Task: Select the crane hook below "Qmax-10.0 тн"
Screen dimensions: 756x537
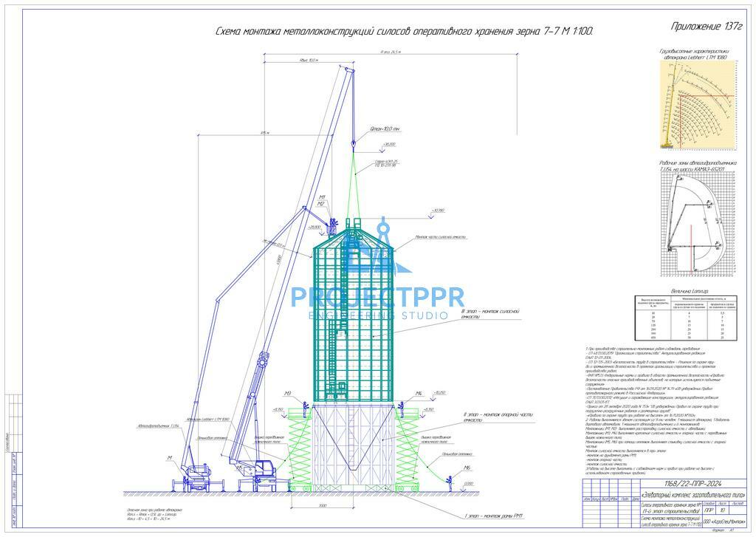Action: tap(354, 140)
